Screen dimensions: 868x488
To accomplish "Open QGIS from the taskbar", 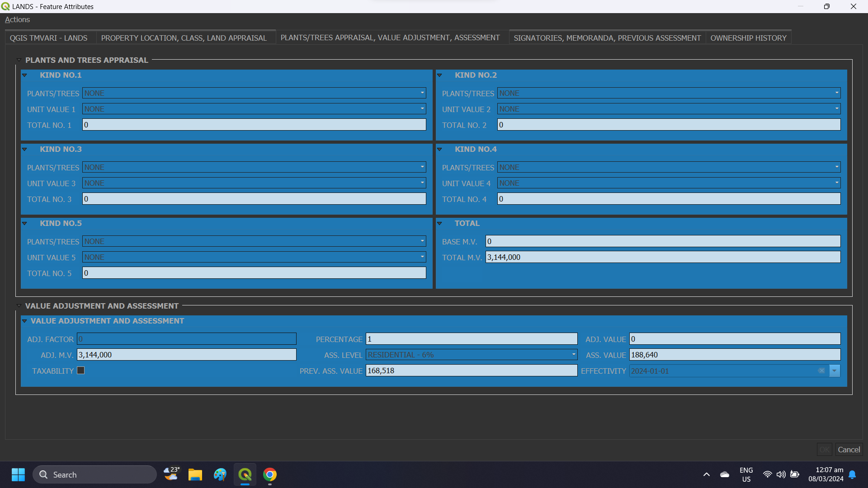I will point(245,474).
